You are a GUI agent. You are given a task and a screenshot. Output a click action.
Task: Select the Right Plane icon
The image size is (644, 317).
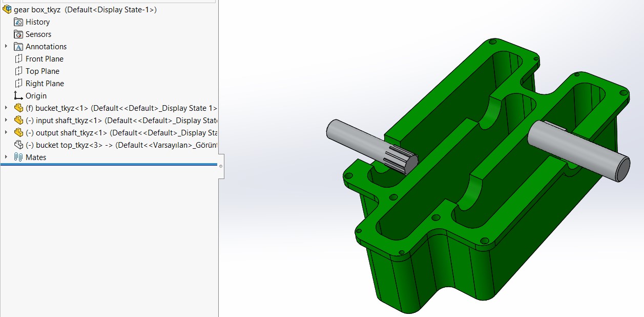pos(18,83)
